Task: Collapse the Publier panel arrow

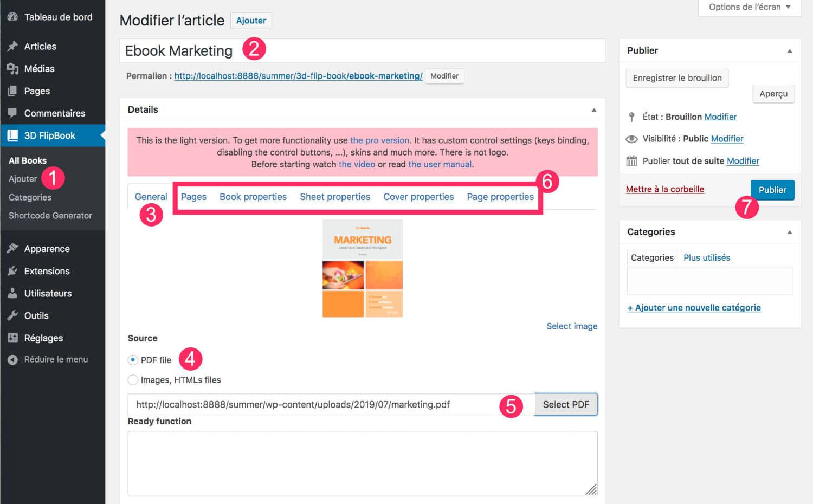Action: 789,51
